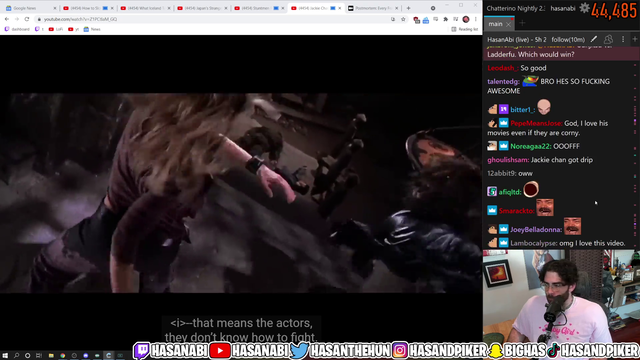Image resolution: width=640 pixels, height=360 pixels.
Task: Open a new browser tab
Action: click(408, 8)
